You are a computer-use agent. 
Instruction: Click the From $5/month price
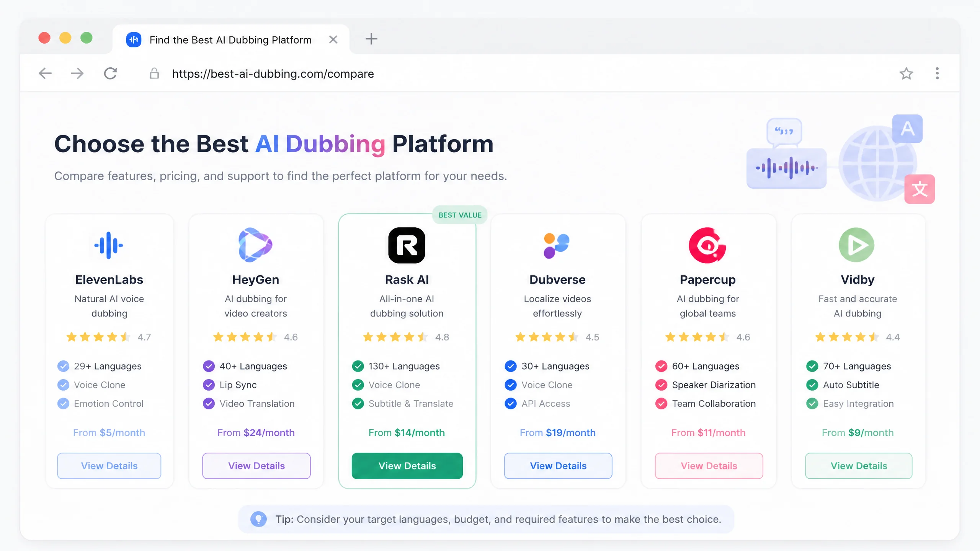(x=109, y=433)
